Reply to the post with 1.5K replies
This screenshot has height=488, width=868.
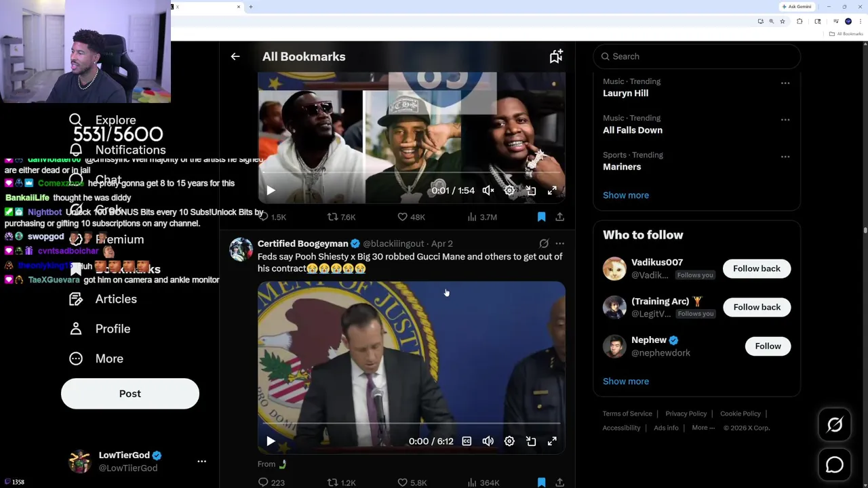[272, 217]
